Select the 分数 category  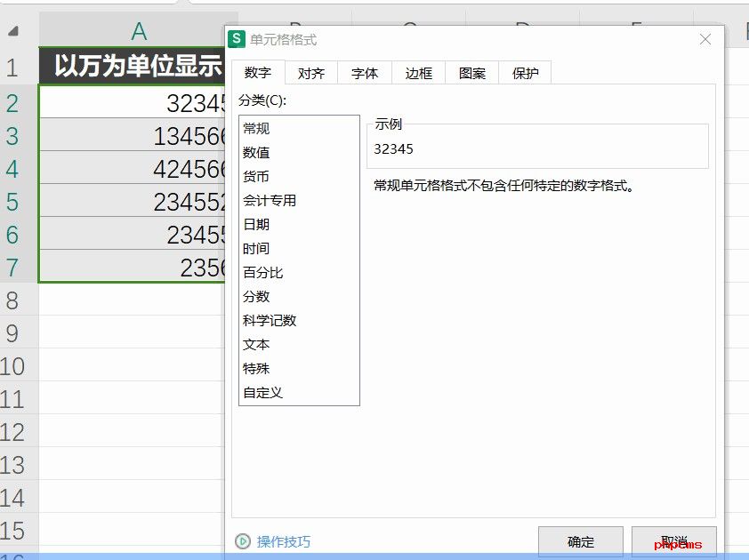pyautogui.click(x=299, y=297)
